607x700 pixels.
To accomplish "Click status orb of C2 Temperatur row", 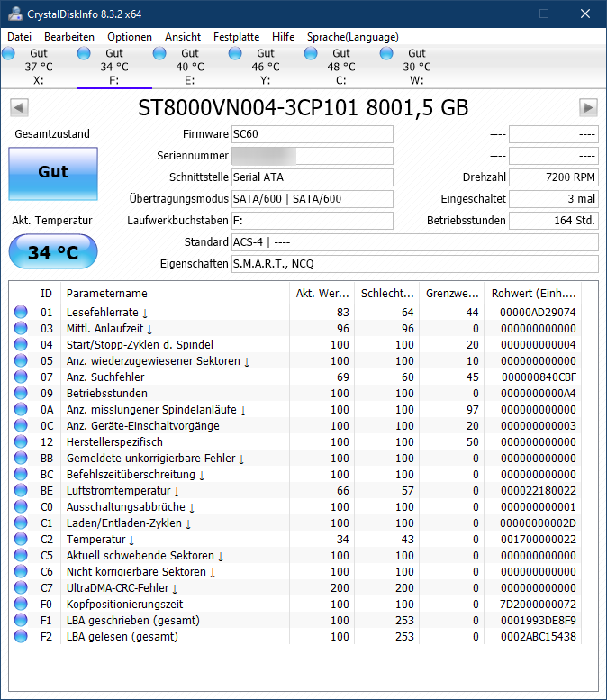I will click(21, 539).
